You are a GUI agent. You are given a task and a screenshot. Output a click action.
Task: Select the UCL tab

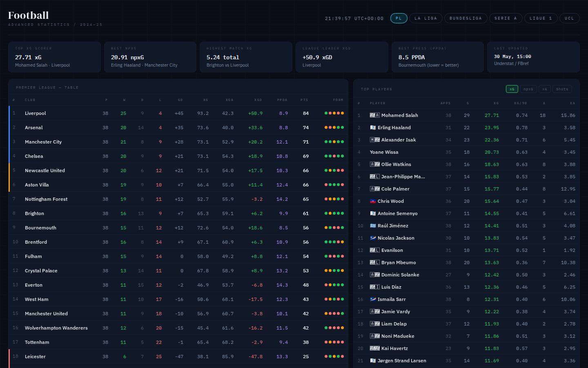tap(569, 18)
